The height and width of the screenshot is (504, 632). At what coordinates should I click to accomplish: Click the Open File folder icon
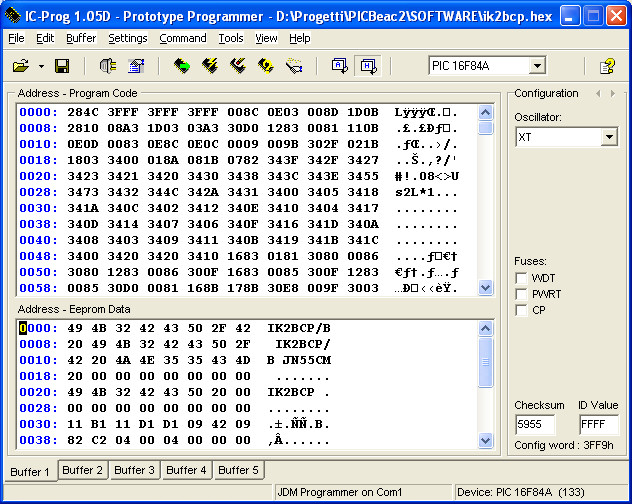click(x=20, y=66)
